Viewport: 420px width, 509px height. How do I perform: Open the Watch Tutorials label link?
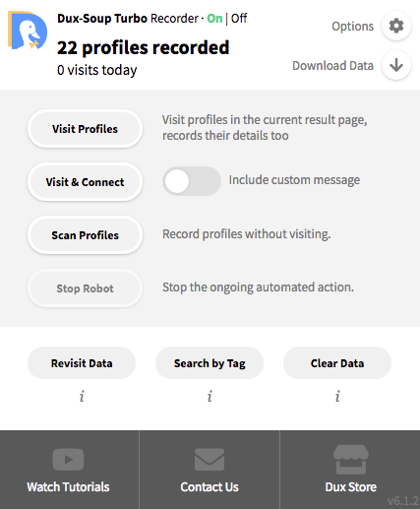pyautogui.click(x=68, y=487)
